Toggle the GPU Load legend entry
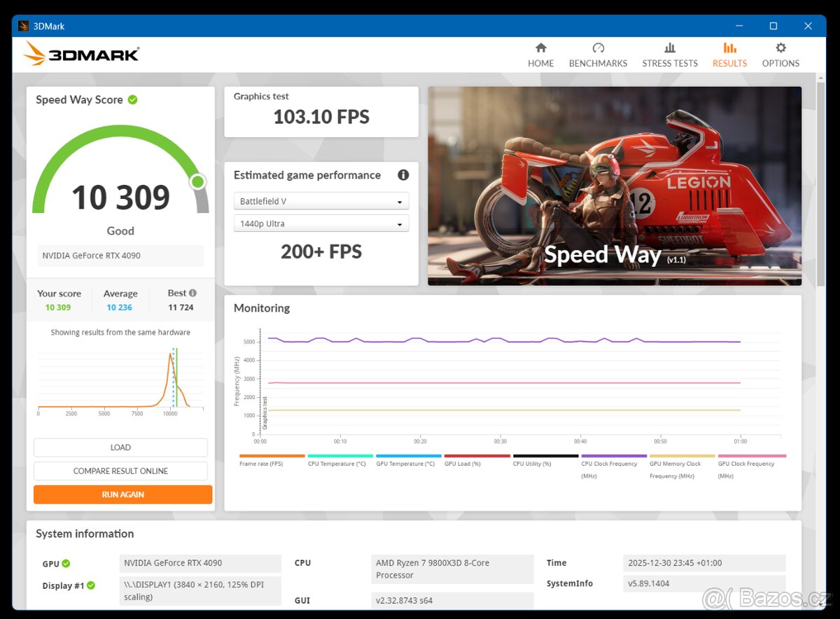 (463, 463)
